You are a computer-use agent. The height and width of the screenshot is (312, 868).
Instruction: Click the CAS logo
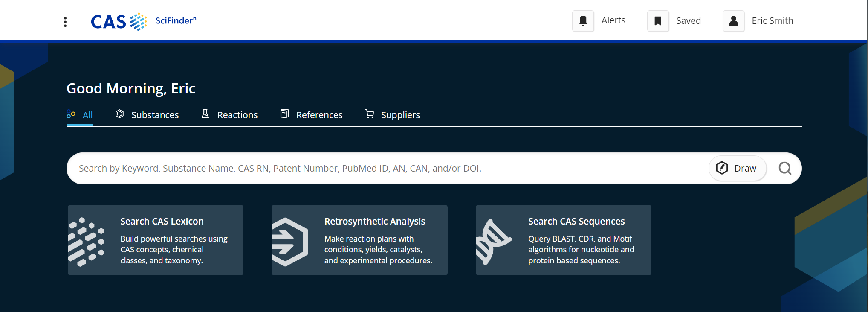(x=119, y=21)
